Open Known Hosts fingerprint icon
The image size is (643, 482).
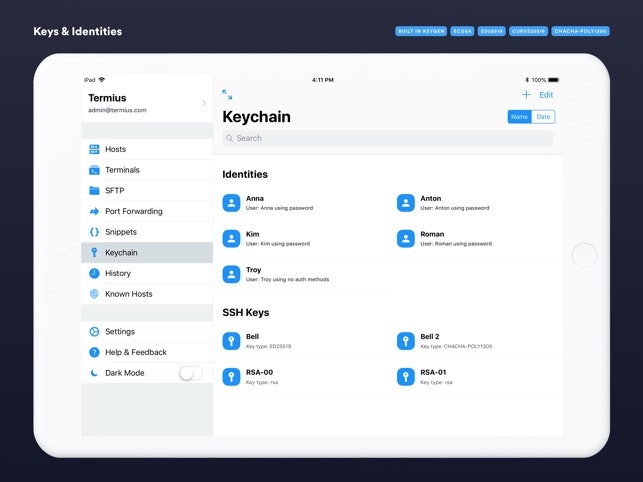point(94,294)
